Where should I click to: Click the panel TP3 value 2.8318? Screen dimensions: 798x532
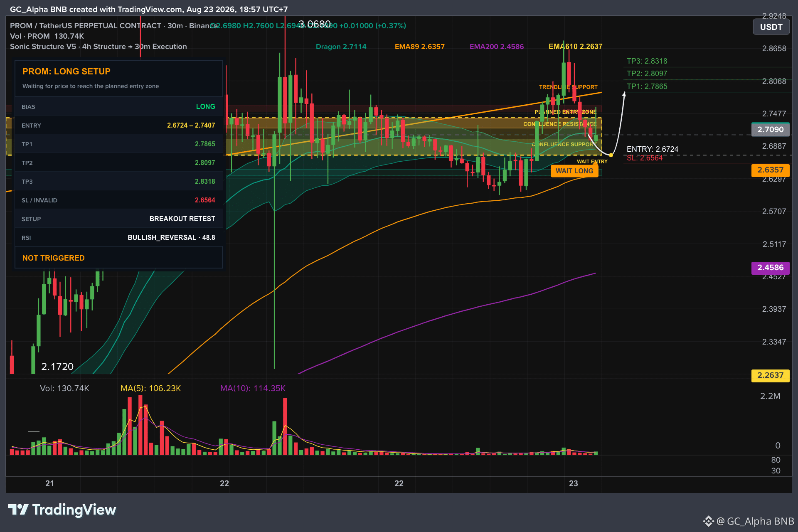(x=205, y=182)
